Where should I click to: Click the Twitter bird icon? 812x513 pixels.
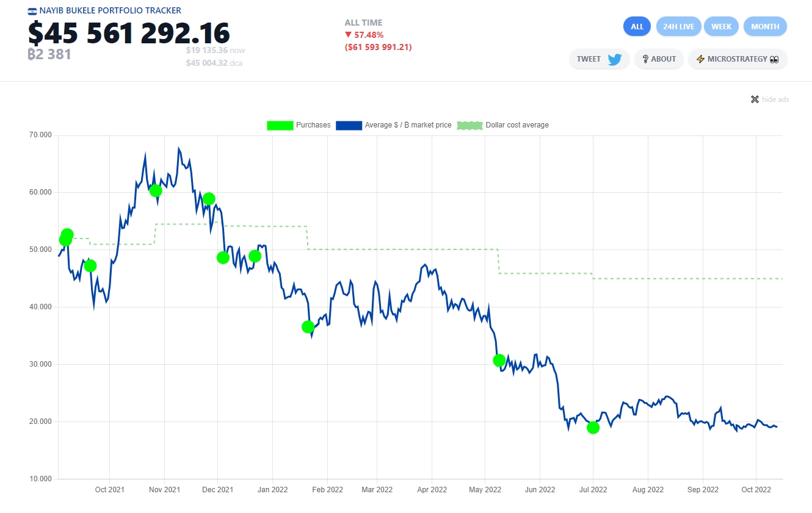614,59
